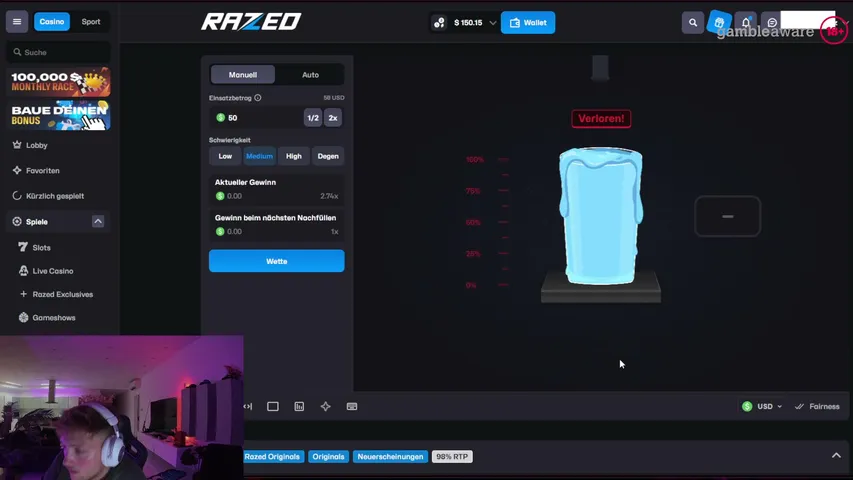The width and height of the screenshot is (853, 480).
Task: Select the Auto betting tab
Action: pyautogui.click(x=310, y=75)
